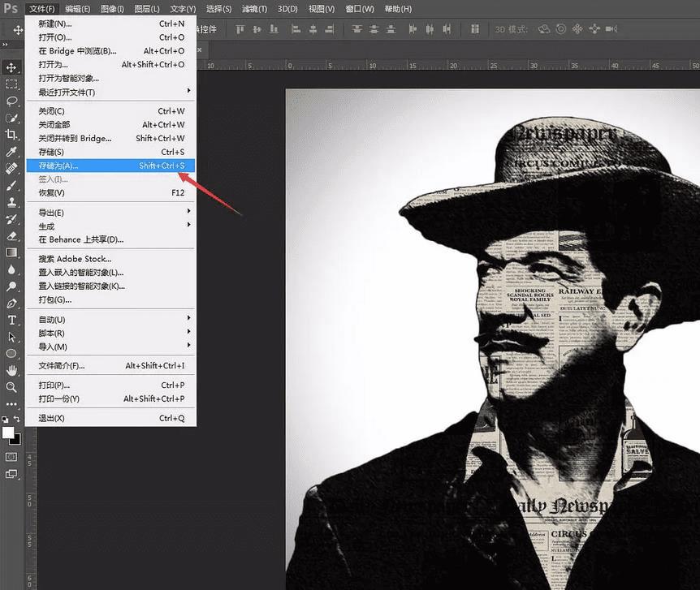
Task: Toggle Quick Mask mode icon
Action: point(11,457)
